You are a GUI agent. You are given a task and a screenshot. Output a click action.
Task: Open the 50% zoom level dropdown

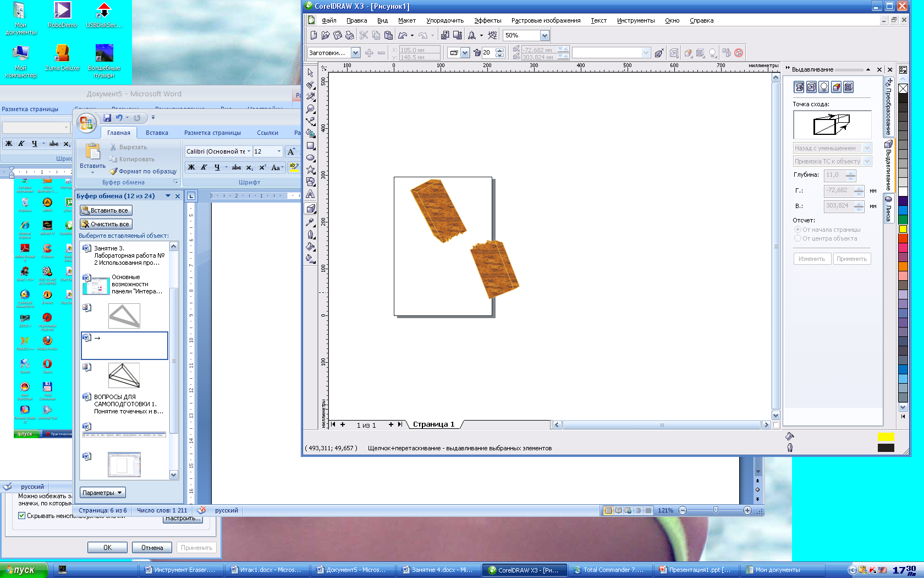tap(544, 35)
